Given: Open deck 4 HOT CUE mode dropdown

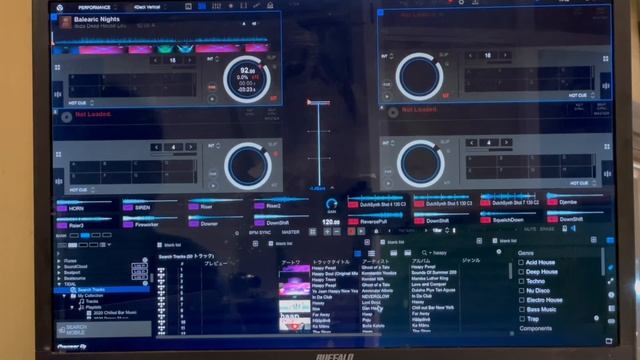Looking at the screenshot, I should click(583, 183).
